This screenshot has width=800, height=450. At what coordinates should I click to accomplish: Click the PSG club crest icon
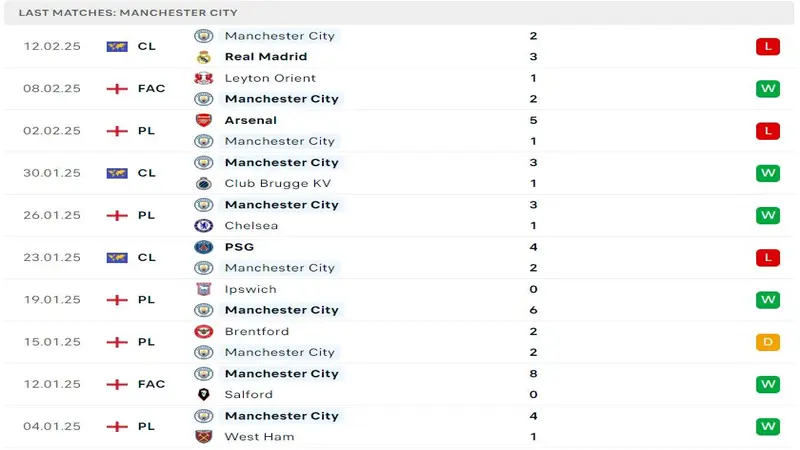click(x=204, y=247)
